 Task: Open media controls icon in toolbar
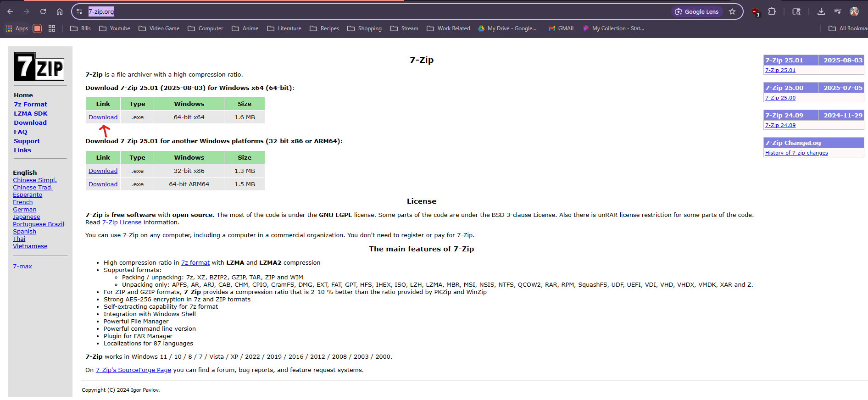click(838, 11)
